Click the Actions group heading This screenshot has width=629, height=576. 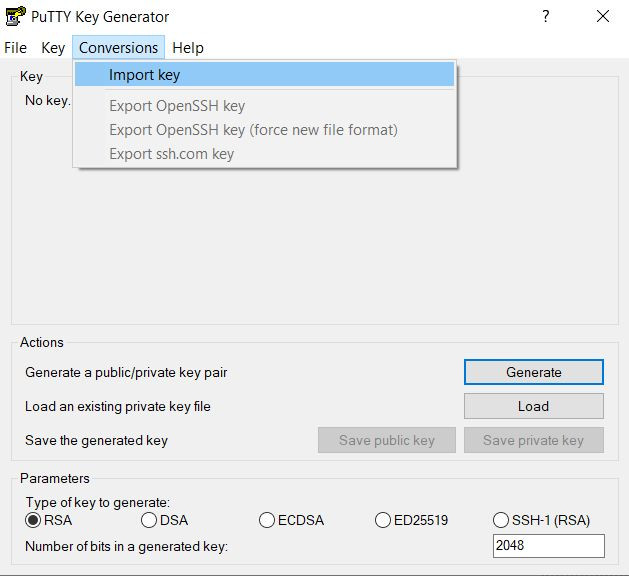tap(42, 342)
